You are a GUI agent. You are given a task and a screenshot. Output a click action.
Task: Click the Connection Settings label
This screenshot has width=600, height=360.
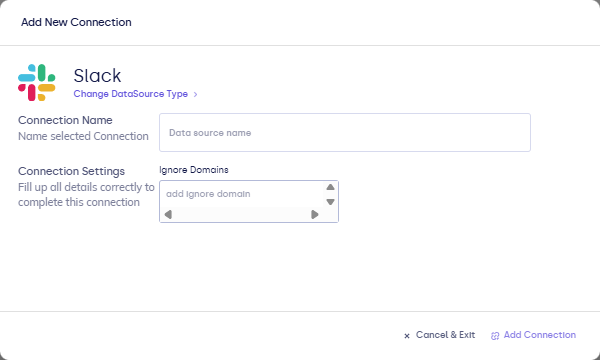coord(71,171)
